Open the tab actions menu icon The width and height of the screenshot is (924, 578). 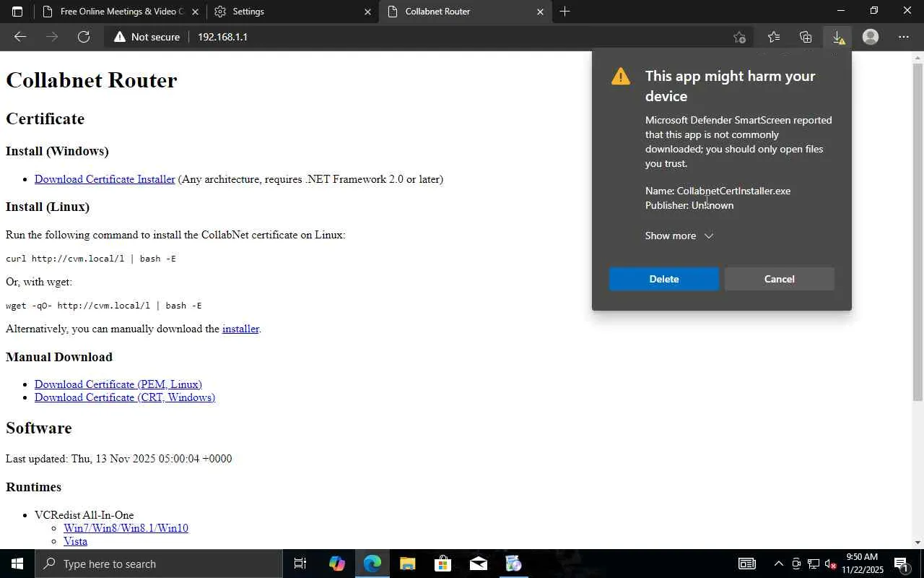tap(17, 12)
